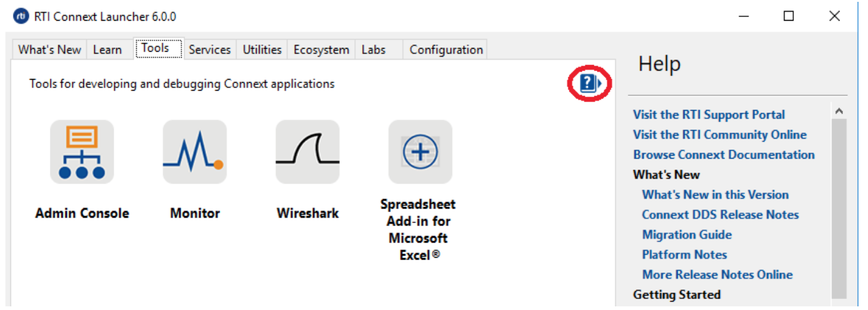
Task: Click the What's New section heading
Action: tap(666, 175)
